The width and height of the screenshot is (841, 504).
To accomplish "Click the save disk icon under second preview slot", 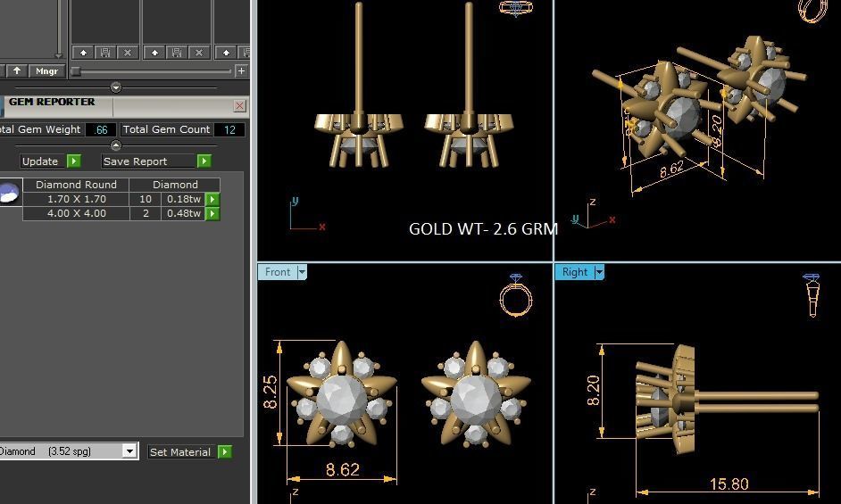I will [x=177, y=53].
